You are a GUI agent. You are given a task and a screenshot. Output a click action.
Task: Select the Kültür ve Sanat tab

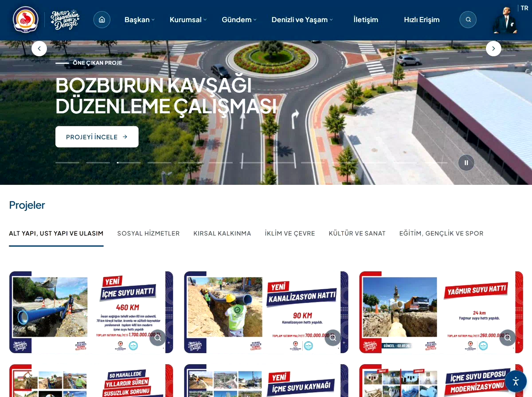[x=357, y=234]
